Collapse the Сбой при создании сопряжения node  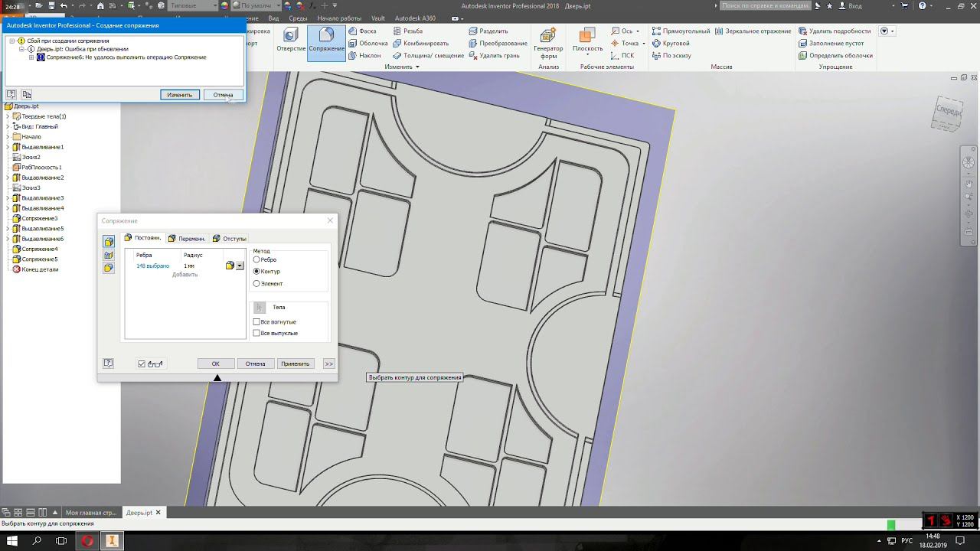point(12,41)
